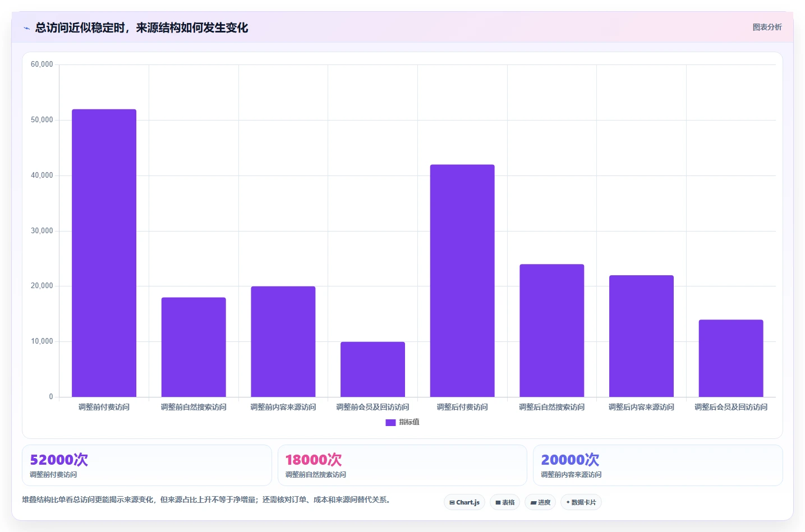The height and width of the screenshot is (532, 805).
Task: Click the 调整前会员及回访访问 bar
Action: [x=372, y=369]
